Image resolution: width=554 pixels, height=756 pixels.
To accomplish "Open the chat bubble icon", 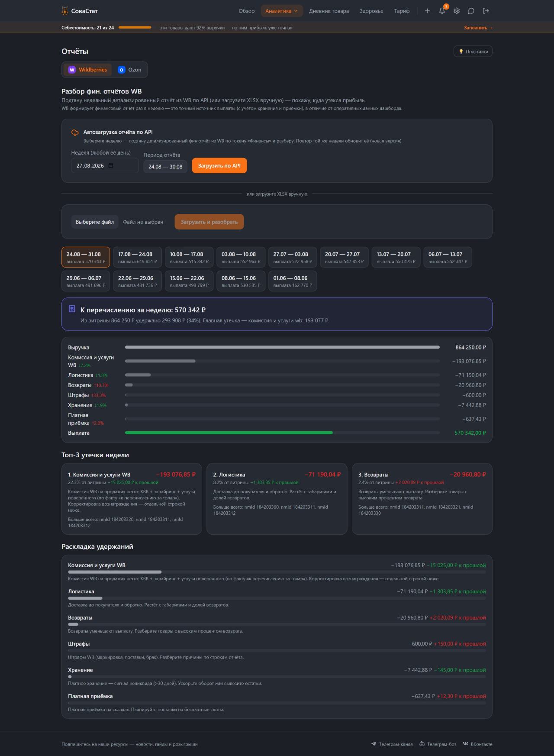I will 471,11.
